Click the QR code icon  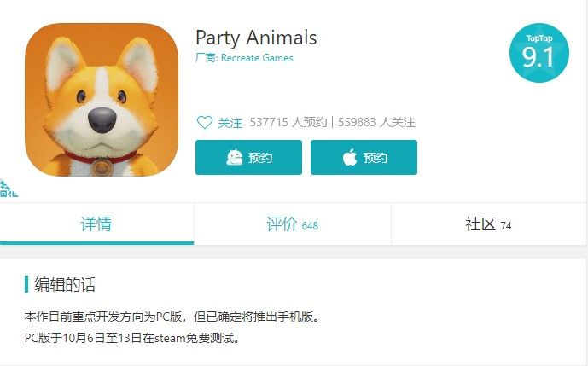9,189
